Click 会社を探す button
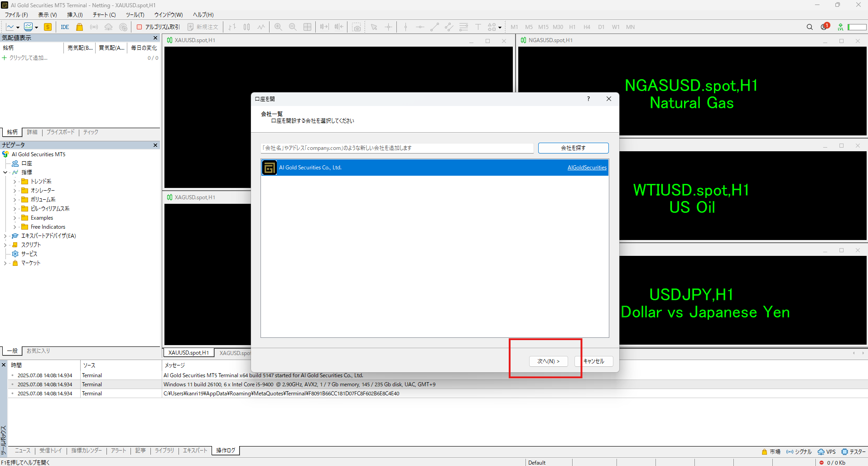 573,148
